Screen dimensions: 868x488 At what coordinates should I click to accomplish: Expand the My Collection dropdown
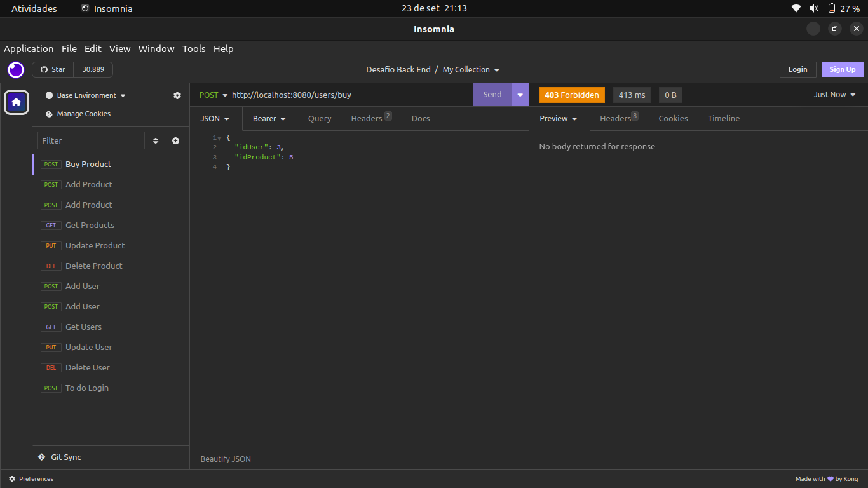click(x=471, y=70)
